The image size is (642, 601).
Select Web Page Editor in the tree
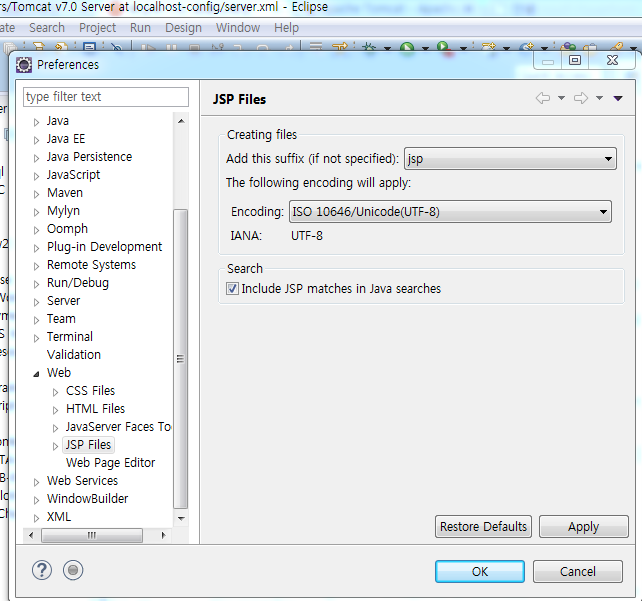click(x=111, y=463)
